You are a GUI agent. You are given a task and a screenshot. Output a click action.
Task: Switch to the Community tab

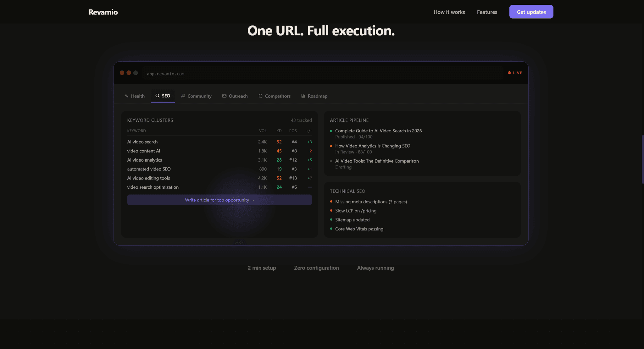[196, 96]
